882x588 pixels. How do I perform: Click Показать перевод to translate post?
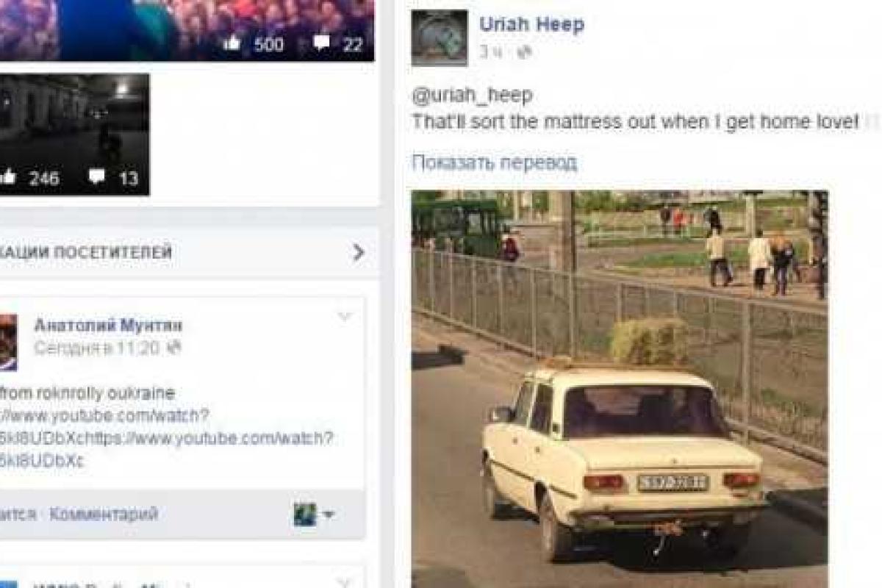494,162
